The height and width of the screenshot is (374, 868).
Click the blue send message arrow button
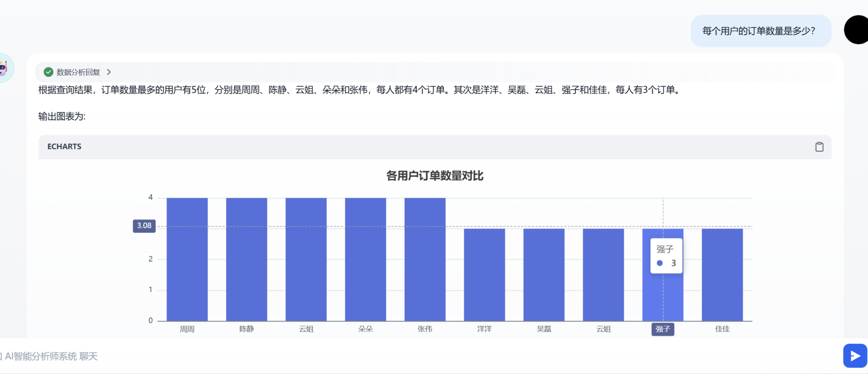[855, 356]
